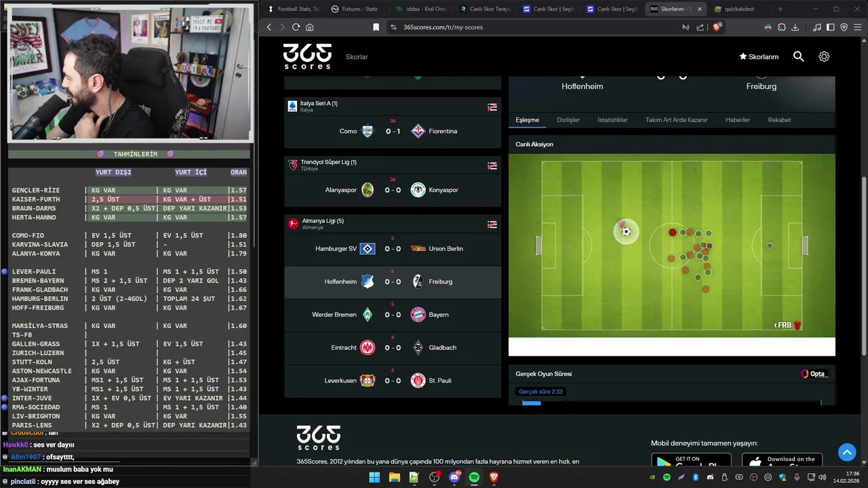Viewport: 868px width, 488px height.
Task: Open File Explorer from the taskbar
Action: point(394,477)
